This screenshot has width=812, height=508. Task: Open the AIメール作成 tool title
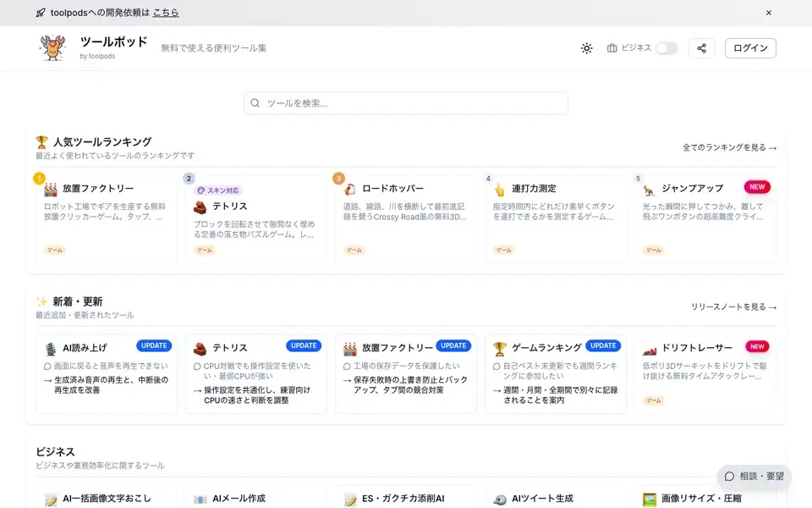tap(239, 498)
